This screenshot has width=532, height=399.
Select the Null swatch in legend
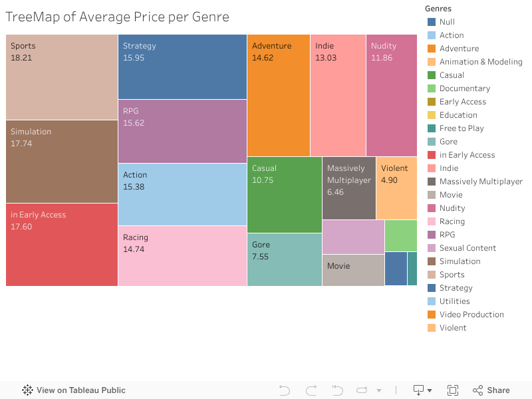tap(432, 22)
